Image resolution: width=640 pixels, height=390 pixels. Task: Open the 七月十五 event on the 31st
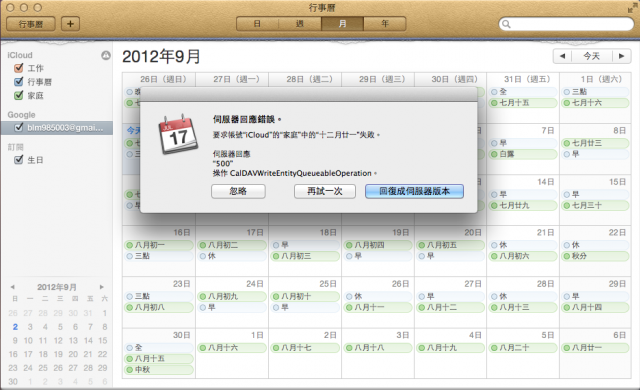pos(523,103)
